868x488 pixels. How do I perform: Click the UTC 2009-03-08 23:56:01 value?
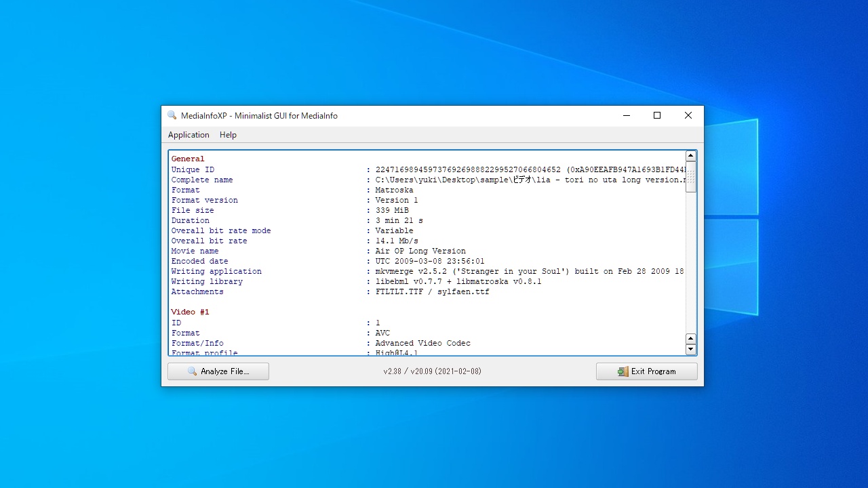pyautogui.click(x=430, y=261)
